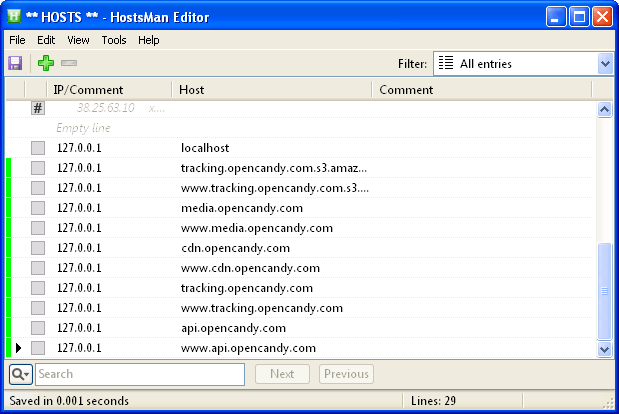Select host www.media.opencandy.com
This screenshot has height=414, width=619.
257,228
